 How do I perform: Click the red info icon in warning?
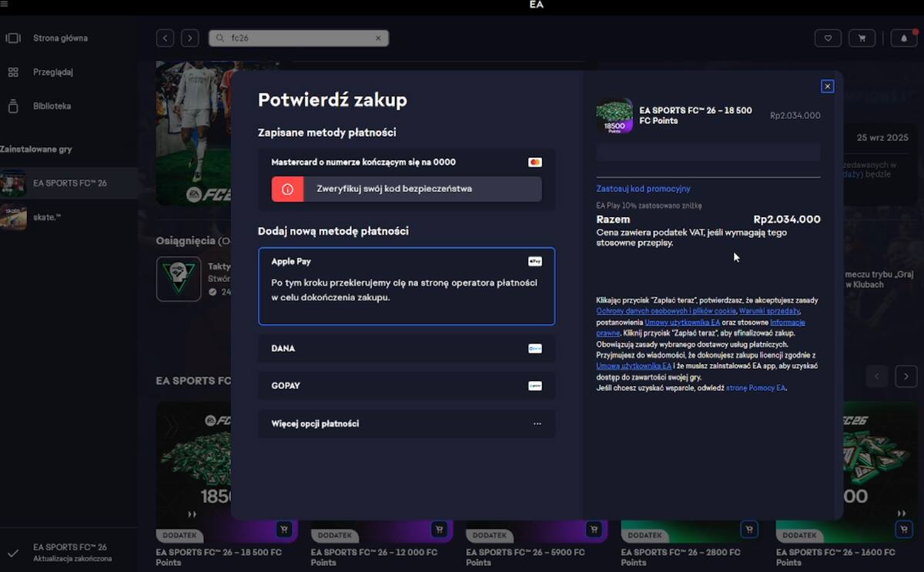click(x=287, y=189)
